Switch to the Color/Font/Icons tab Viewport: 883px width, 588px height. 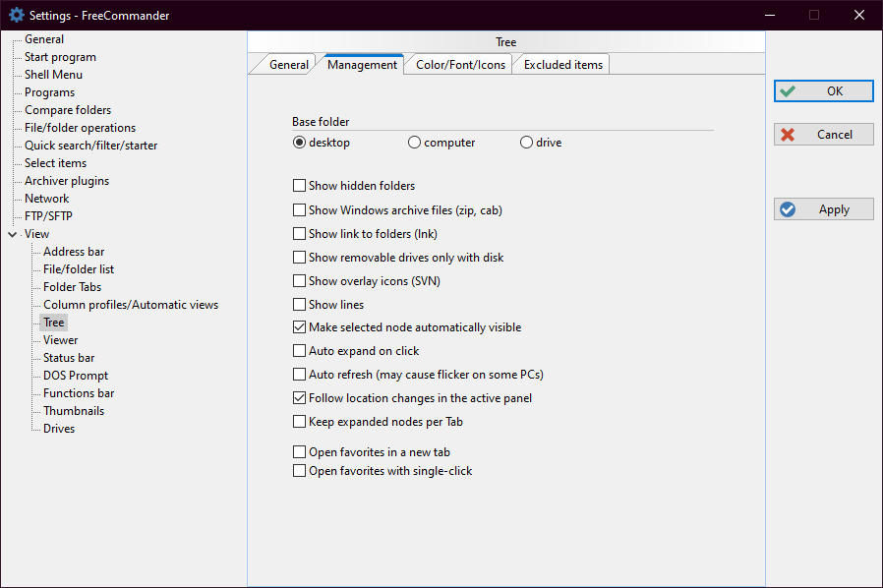pos(460,65)
